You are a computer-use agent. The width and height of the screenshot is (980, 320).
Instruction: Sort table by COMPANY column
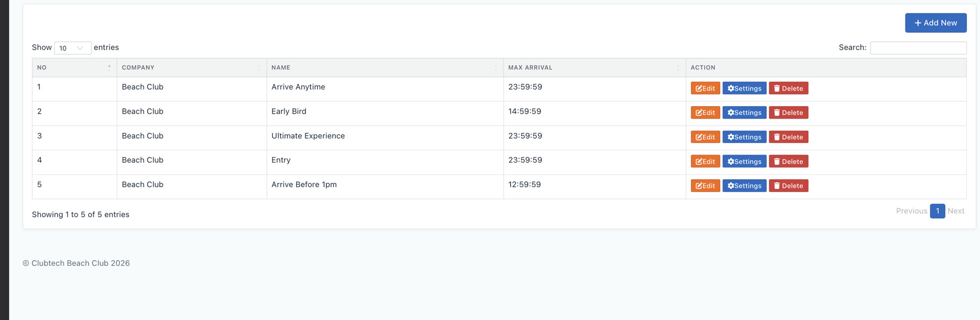point(192,67)
